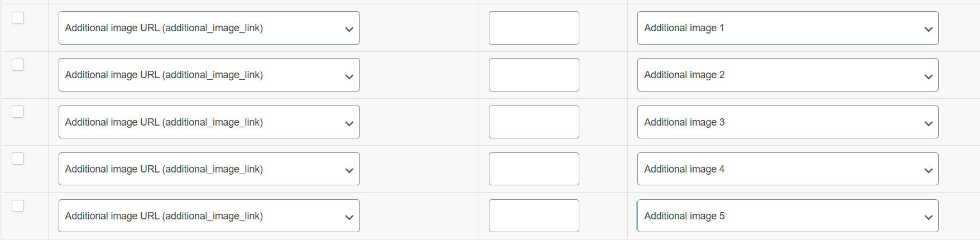Tick the checkbox in the Additional image 2 row

[18, 65]
